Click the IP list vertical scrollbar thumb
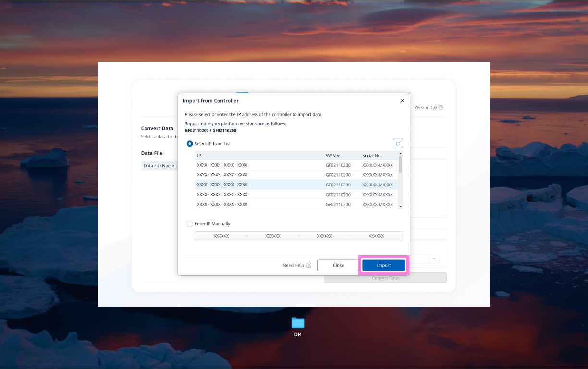 (x=401, y=164)
